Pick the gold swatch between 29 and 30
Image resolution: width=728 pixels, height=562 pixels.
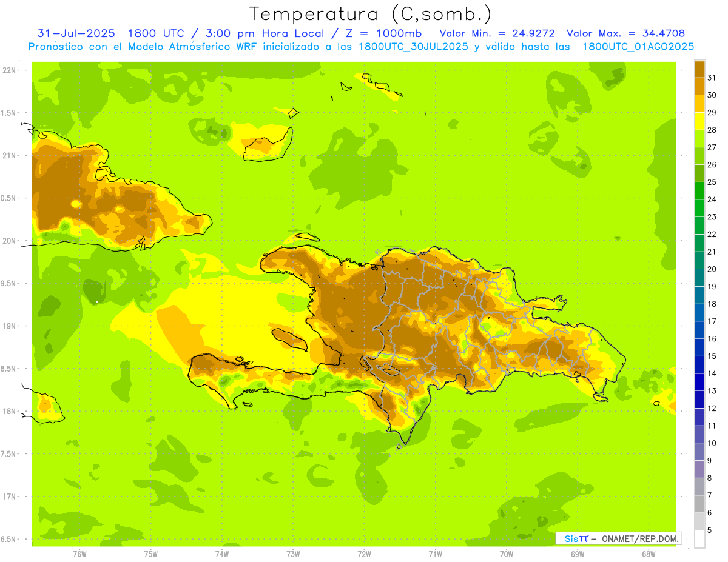[699, 104]
